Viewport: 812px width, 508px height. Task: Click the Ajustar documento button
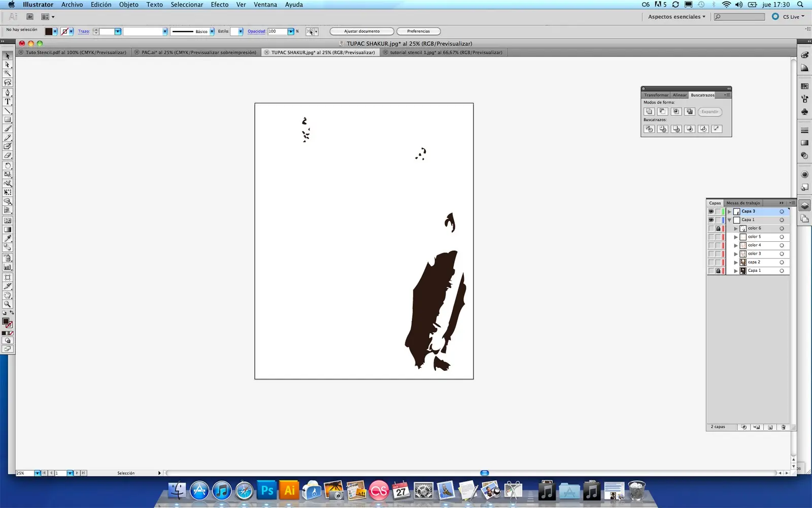pos(362,31)
